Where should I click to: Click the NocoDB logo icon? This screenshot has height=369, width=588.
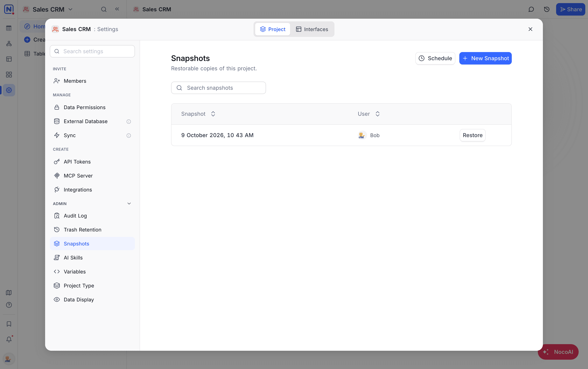(9, 9)
